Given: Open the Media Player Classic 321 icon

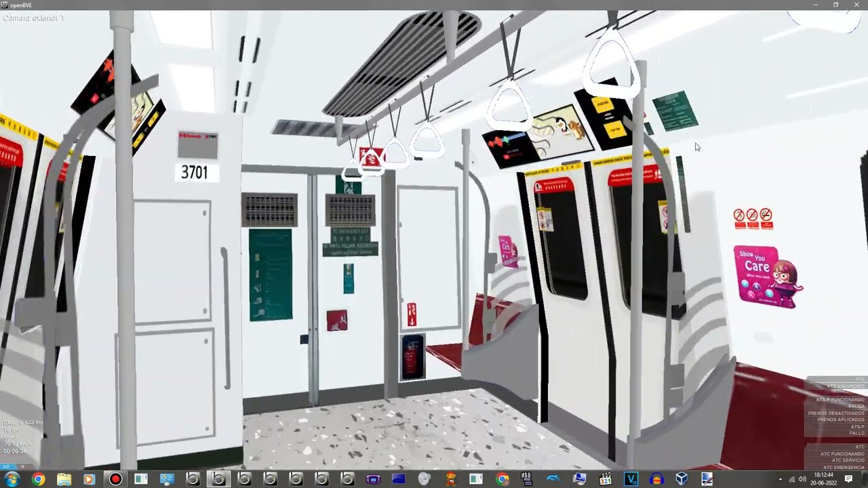Looking at the screenshot, I should (606, 479).
